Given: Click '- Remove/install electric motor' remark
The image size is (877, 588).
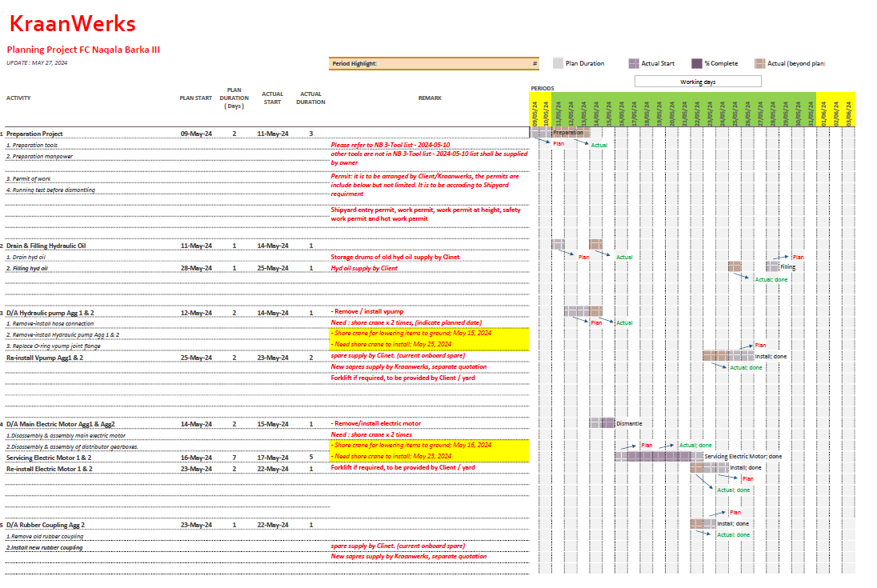Looking at the screenshot, I should coord(376,423).
